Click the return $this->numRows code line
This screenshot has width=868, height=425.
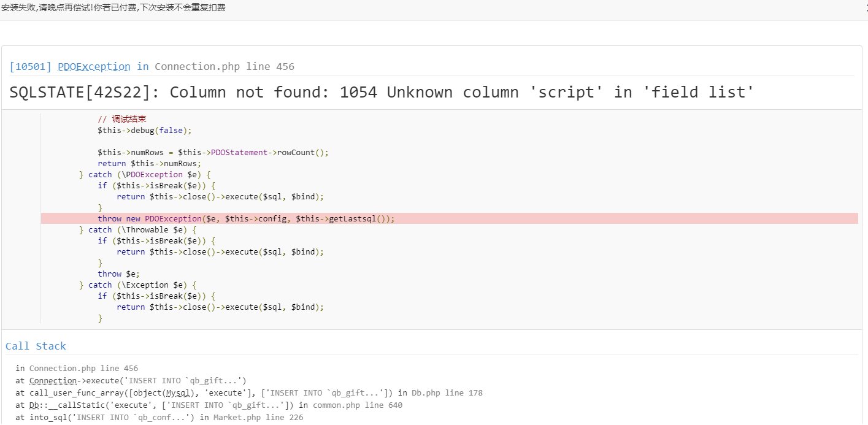(149, 164)
